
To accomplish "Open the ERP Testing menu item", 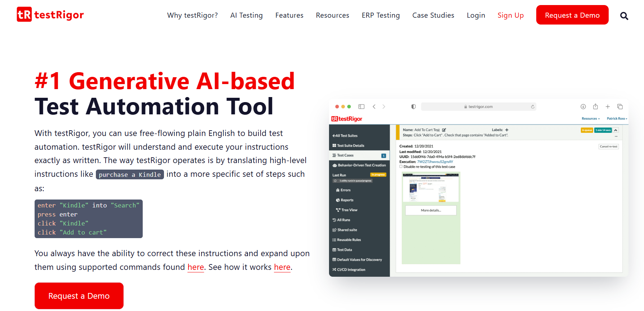I will pos(381,15).
